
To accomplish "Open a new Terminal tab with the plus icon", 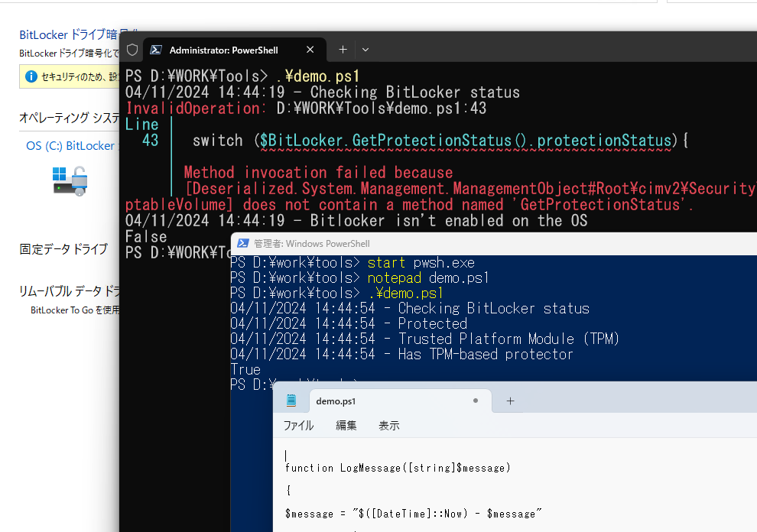I will 343,49.
